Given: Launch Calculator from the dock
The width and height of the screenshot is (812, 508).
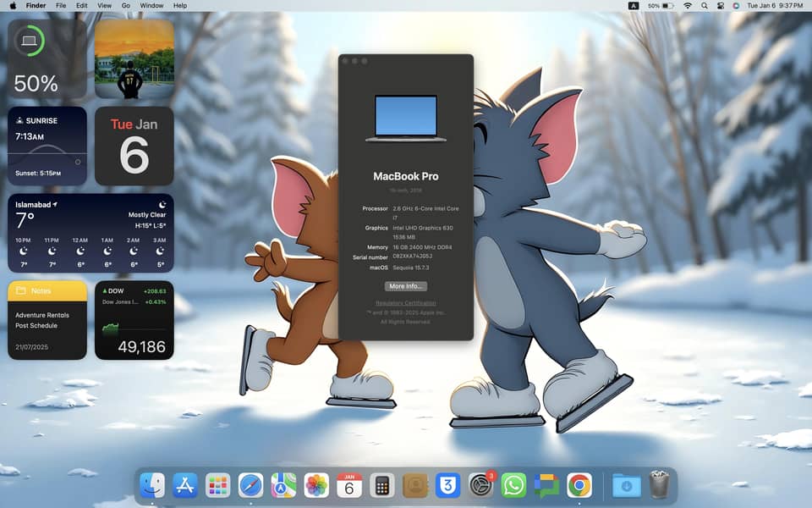Looking at the screenshot, I should (382, 485).
